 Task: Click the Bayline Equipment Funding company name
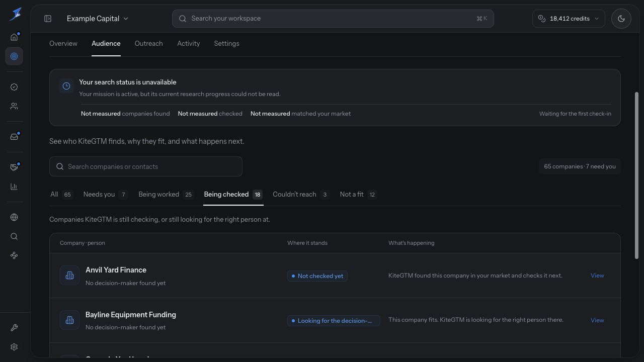point(131,315)
